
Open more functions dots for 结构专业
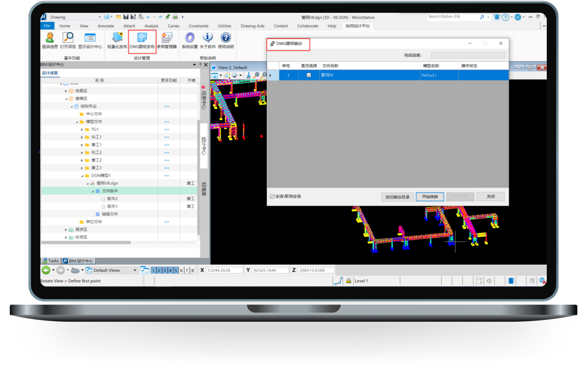(167, 106)
